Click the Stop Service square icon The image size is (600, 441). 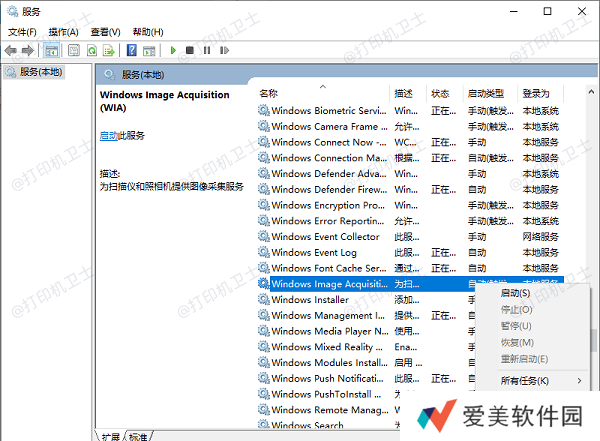click(x=190, y=50)
